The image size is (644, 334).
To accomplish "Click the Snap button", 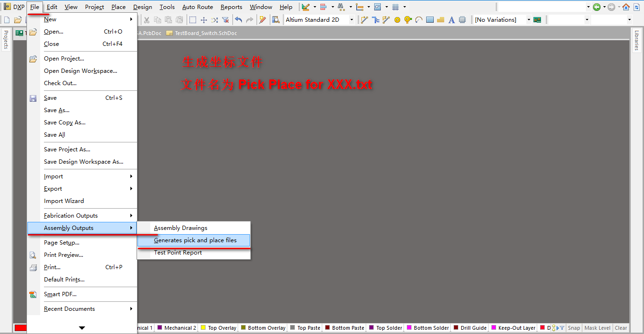I will tap(574, 328).
